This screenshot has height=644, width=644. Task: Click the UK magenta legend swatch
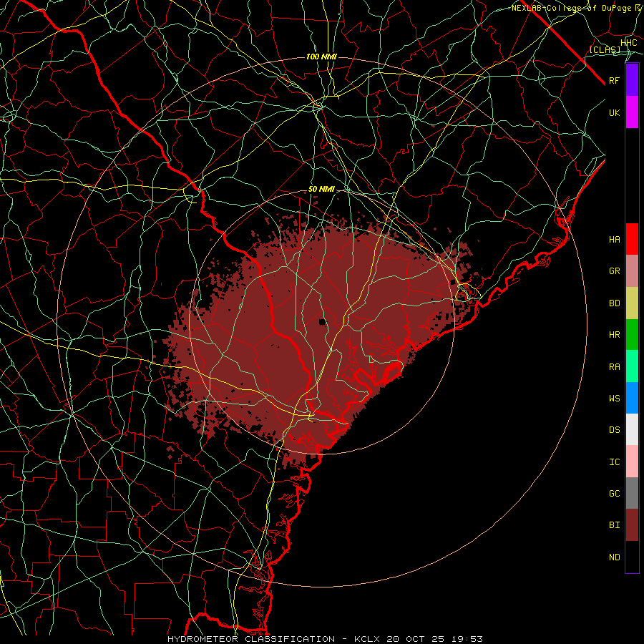click(x=632, y=112)
